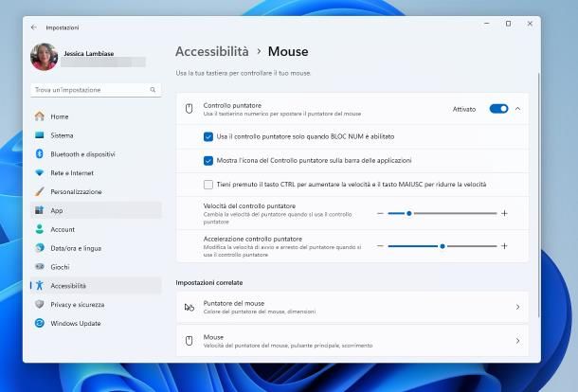Click the Windows Update refresh icon
The height and width of the screenshot is (392, 578).
pyautogui.click(x=40, y=323)
